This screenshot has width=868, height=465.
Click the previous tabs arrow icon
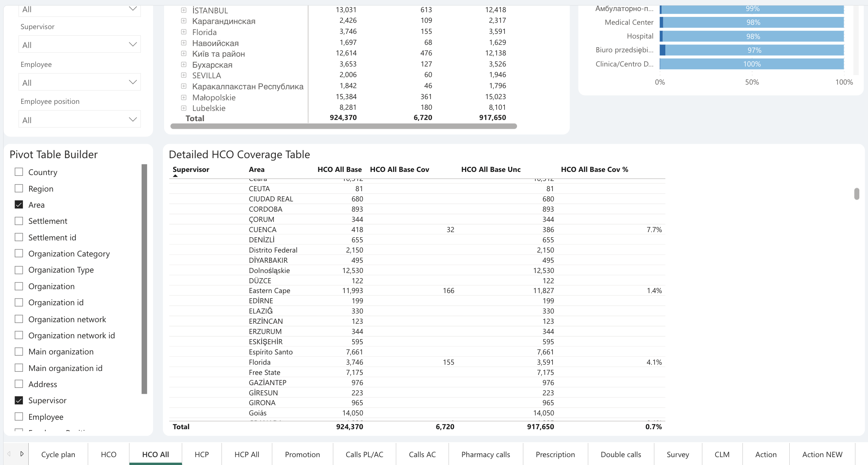tap(9, 454)
